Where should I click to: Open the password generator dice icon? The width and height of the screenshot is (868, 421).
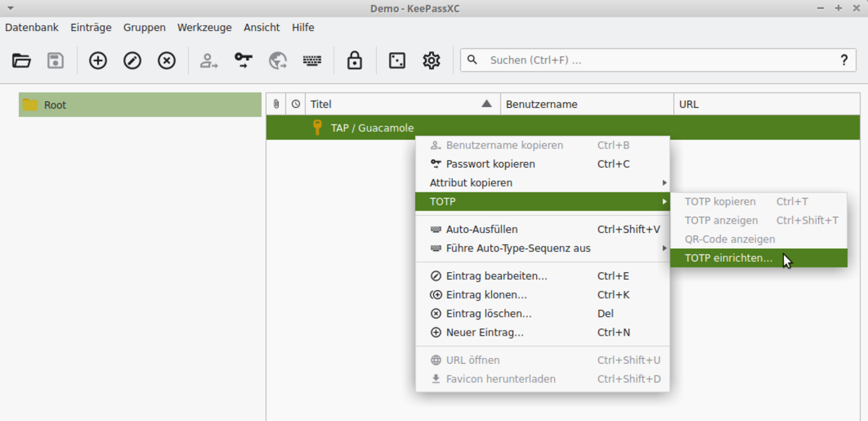(x=397, y=61)
